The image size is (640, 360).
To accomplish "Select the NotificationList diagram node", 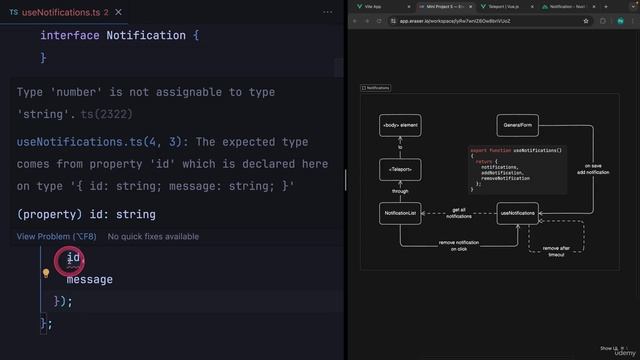I will [x=400, y=213].
